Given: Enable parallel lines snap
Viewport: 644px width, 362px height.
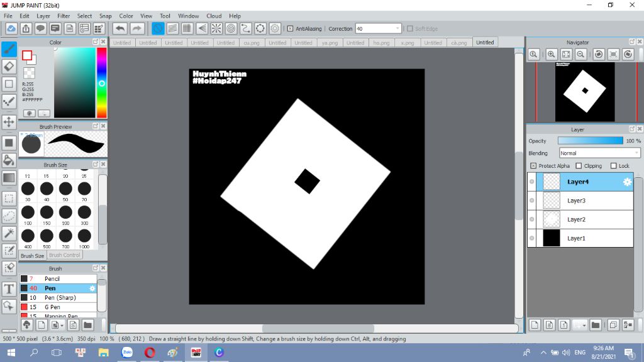Looking at the screenshot, I should click(x=172, y=28).
